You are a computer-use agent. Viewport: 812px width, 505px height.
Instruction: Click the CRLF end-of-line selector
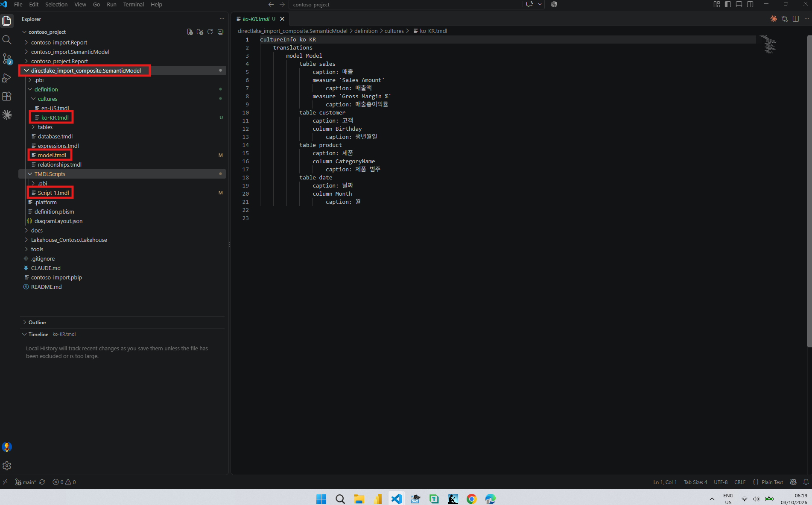coord(740,482)
